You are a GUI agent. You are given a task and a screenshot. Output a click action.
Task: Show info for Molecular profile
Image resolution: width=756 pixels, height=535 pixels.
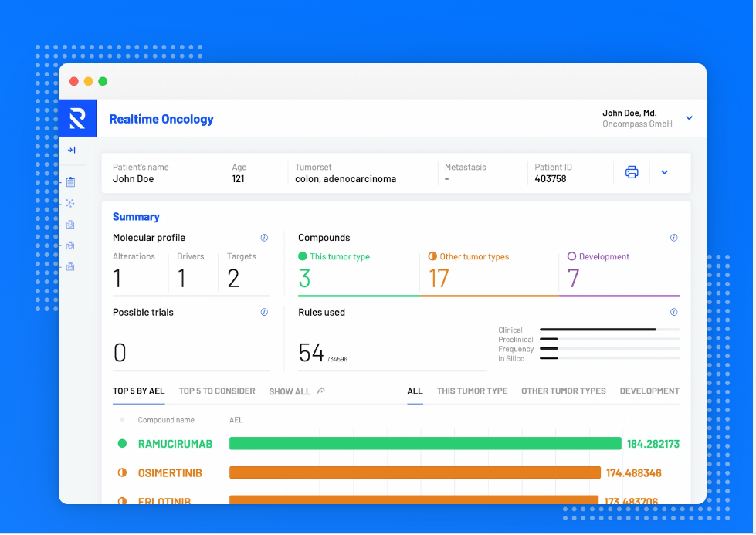(x=264, y=238)
